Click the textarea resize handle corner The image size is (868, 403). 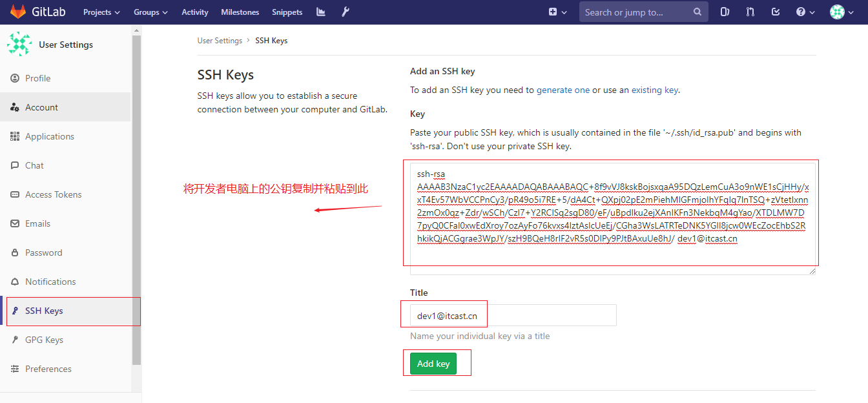pos(812,271)
